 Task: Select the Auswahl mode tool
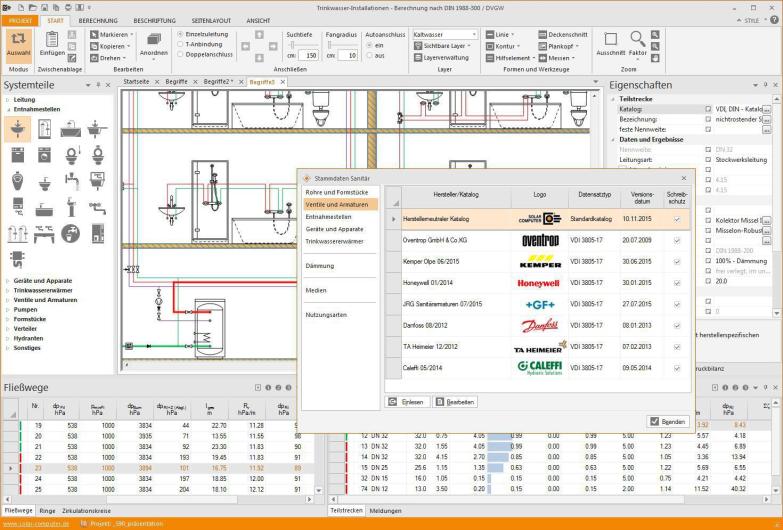(18, 44)
